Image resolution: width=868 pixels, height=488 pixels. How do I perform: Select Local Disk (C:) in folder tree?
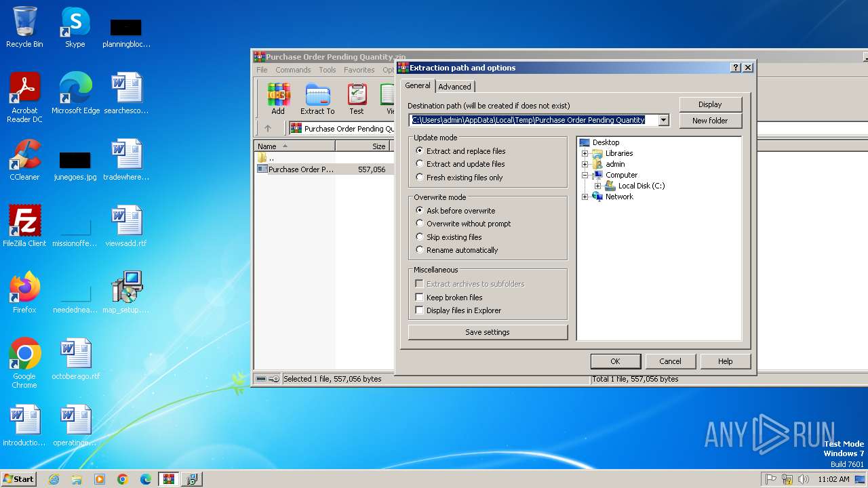click(642, 186)
